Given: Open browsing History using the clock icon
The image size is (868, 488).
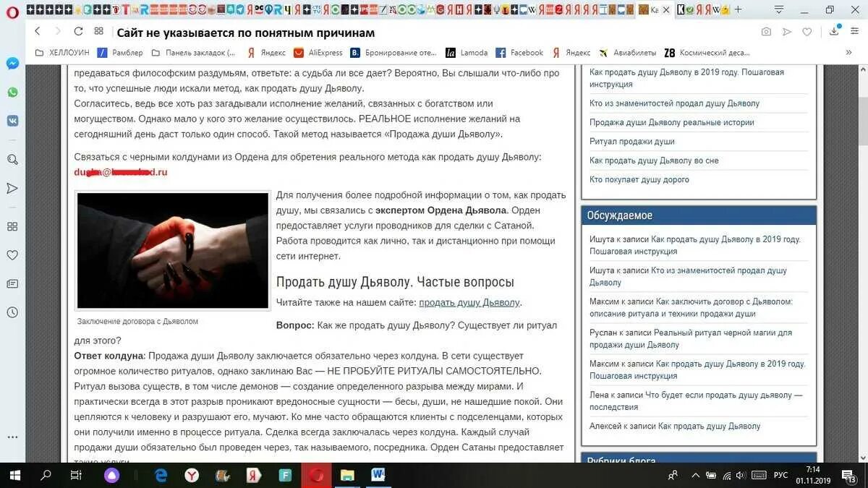Looking at the screenshot, I should pyautogui.click(x=12, y=312).
